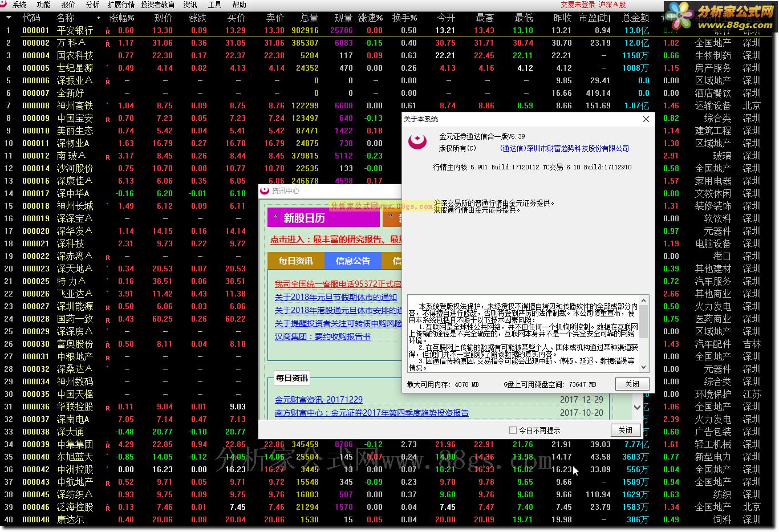Open the 工具 menu
Viewport: 779px width, 532px height.
pyautogui.click(x=214, y=5)
